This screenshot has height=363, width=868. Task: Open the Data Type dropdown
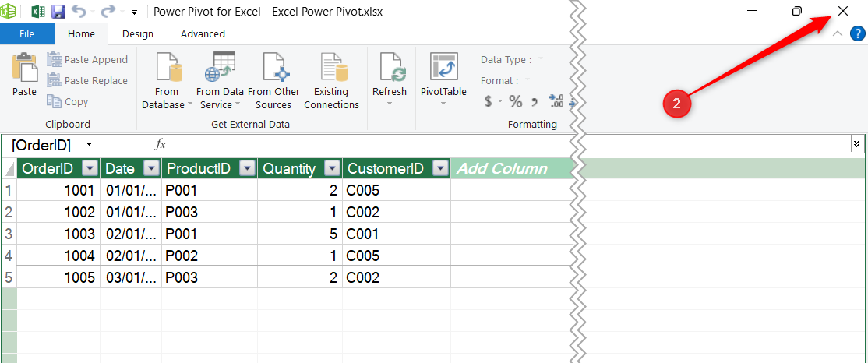coord(540,59)
